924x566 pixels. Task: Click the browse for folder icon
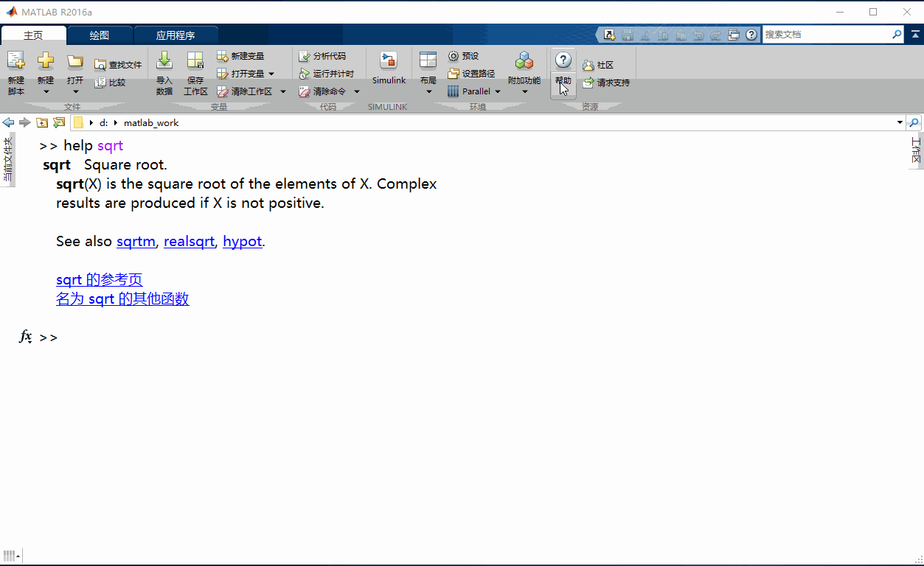coord(59,122)
